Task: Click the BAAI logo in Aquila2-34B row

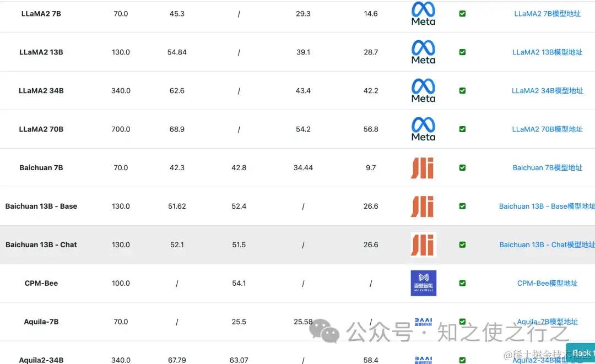Action: [424, 360]
